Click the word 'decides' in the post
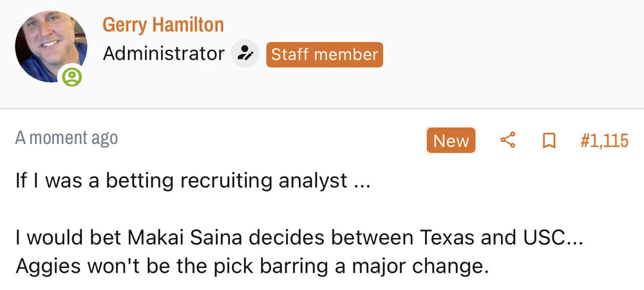 pos(274,239)
